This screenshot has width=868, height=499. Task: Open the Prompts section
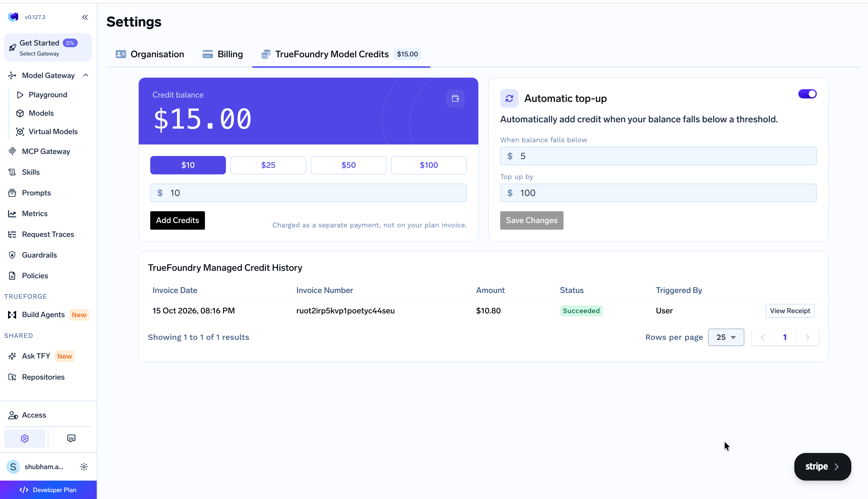36,193
